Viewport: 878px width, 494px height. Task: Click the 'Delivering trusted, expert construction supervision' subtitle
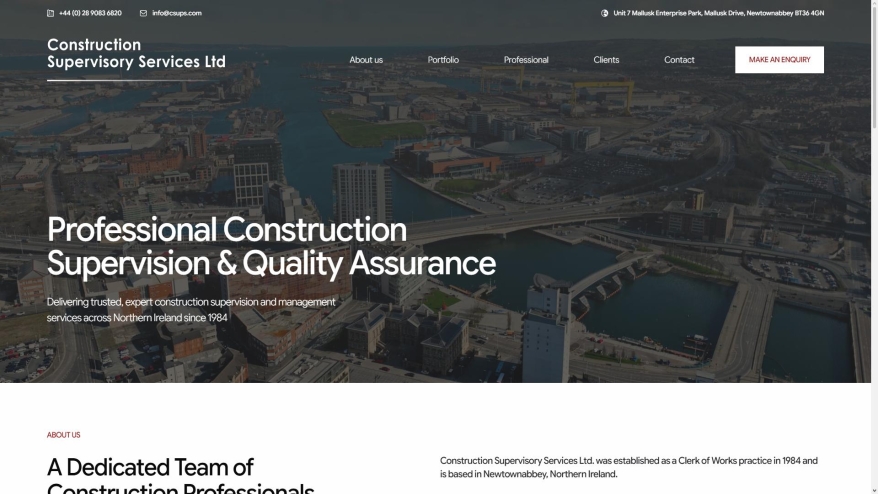pyautogui.click(x=192, y=310)
